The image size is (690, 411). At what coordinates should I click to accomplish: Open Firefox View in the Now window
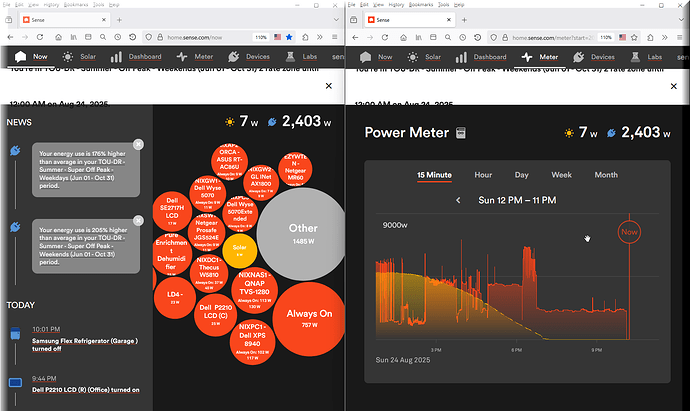[x=8, y=20]
